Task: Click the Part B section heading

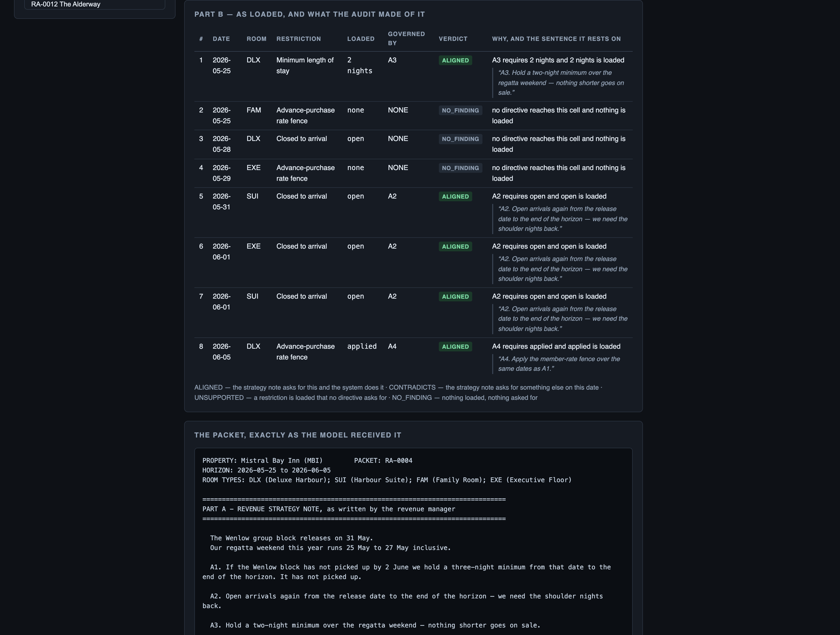Action: click(x=310, y=15)
